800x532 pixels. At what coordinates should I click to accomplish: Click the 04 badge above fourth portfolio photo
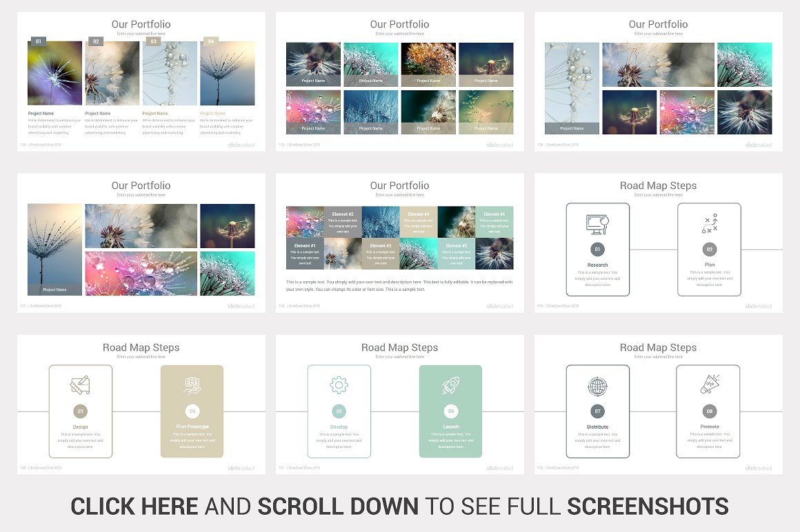210,41
